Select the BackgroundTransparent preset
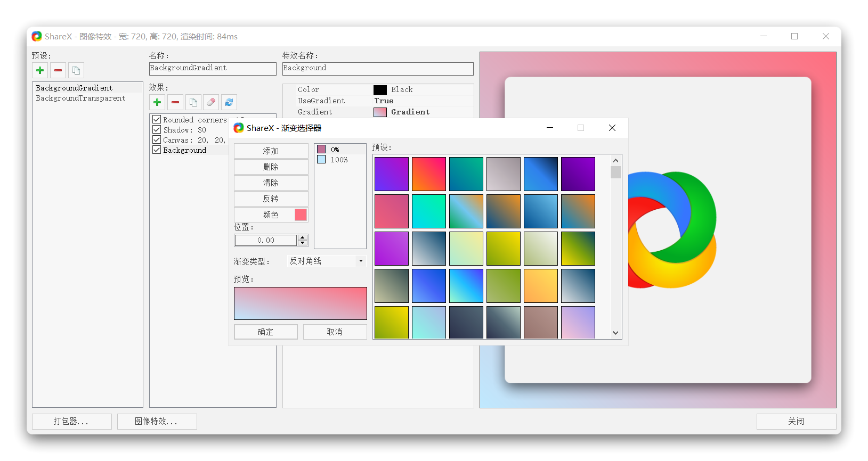The width and height of the screenshot is (868, 461). click(x=87, y=98)
